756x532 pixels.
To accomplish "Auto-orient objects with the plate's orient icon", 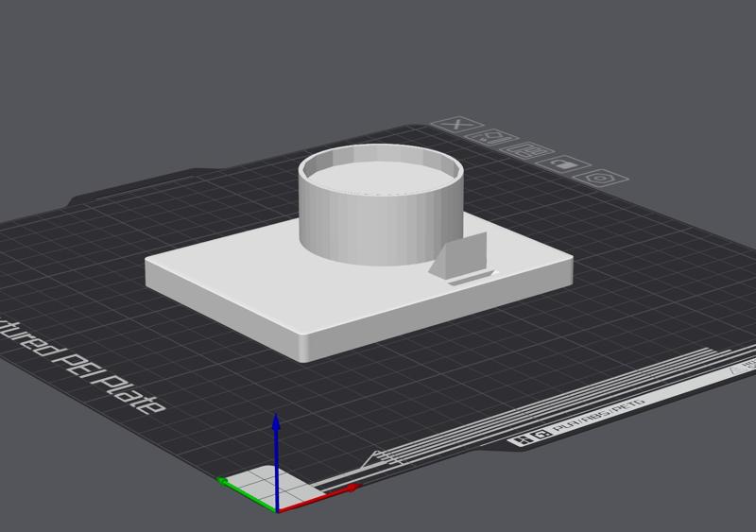I will (x=491, y=138).
